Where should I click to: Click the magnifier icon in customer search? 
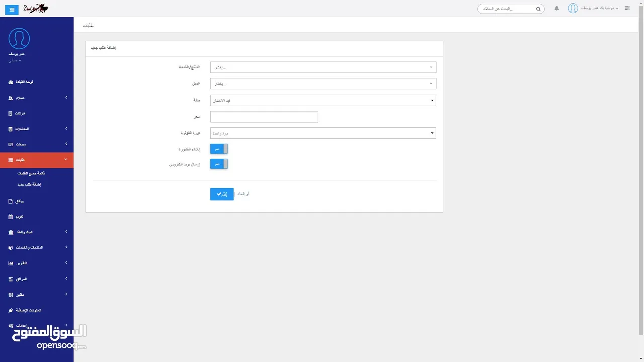coord(538,9)
